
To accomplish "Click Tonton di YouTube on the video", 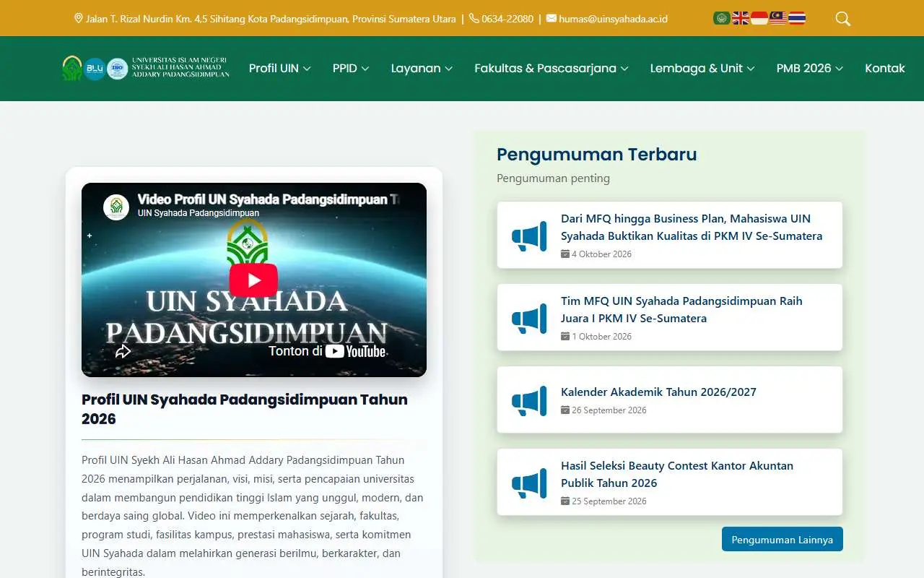I will pos(327,351).
